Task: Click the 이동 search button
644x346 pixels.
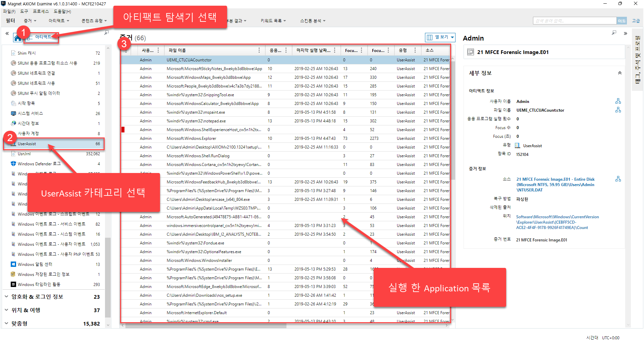Action: (622, 21)
